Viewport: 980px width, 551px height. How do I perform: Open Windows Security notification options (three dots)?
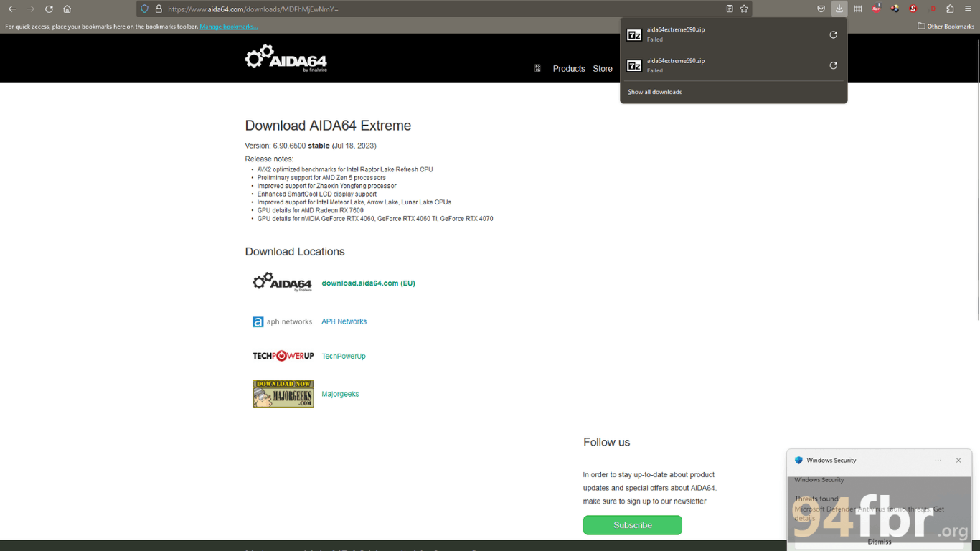click(938, 461)
